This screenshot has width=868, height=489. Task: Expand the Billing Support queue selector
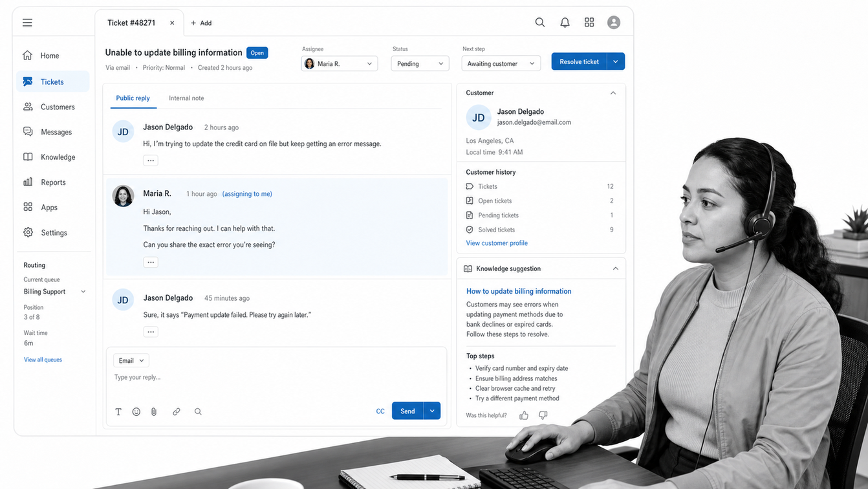pos(55,292)
